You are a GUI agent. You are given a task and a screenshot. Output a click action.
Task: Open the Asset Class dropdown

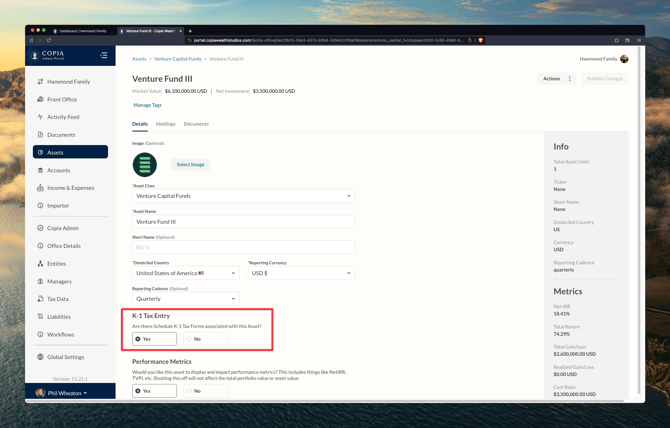click(243, 196)
